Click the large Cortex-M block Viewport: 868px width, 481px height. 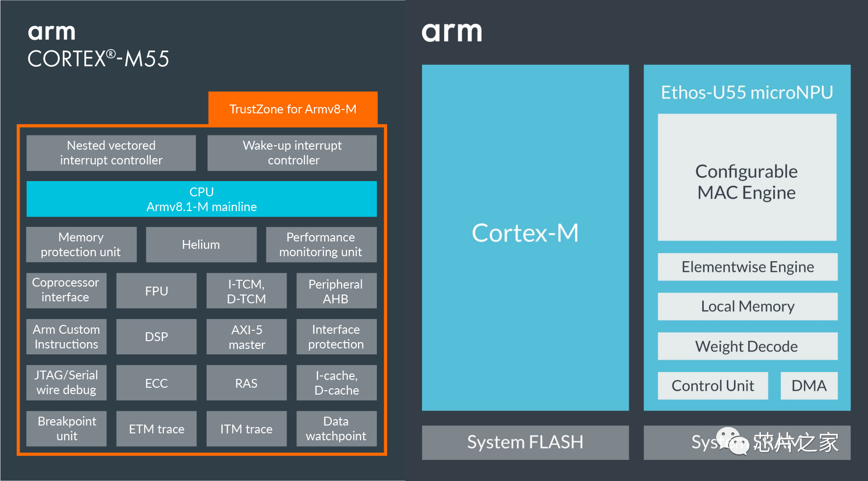526,238
